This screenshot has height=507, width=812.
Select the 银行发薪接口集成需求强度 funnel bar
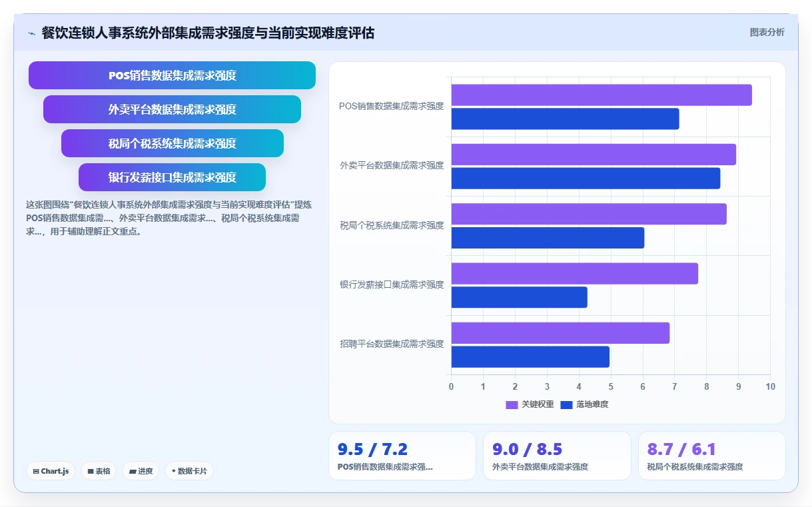tap(172, 177)
